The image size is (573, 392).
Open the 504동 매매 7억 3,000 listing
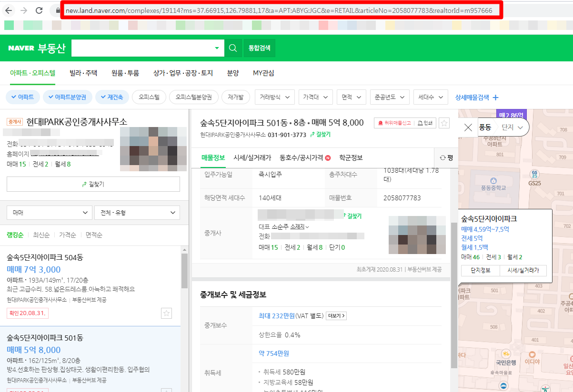coord(90,286)
